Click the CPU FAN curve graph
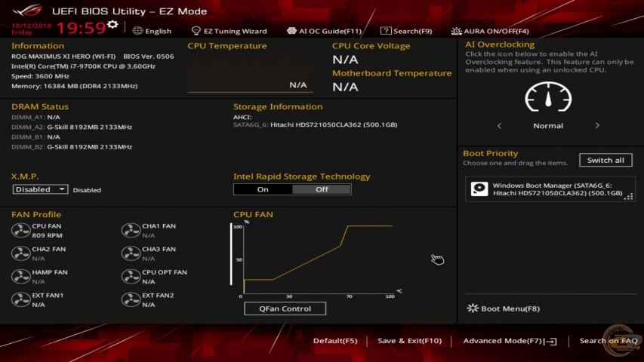The image size is (644, 362). 317,260
